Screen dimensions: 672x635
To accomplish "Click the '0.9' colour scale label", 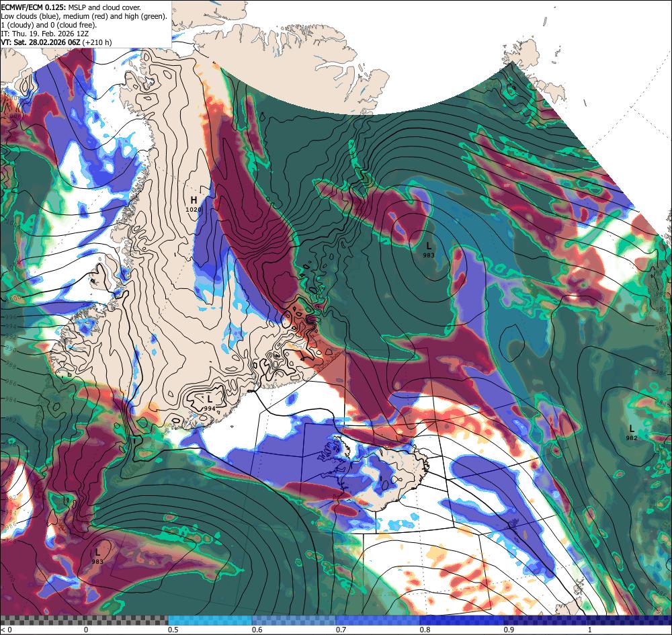I will [509, 630].
